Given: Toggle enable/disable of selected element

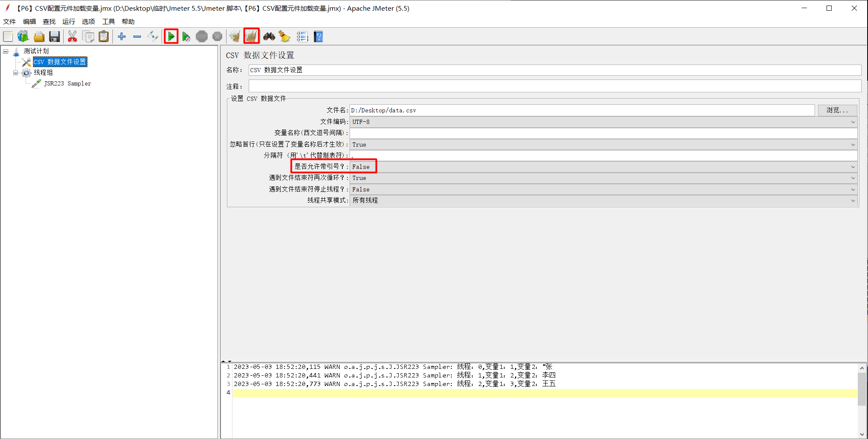Looking at the screenshot, I should (153, 37).
